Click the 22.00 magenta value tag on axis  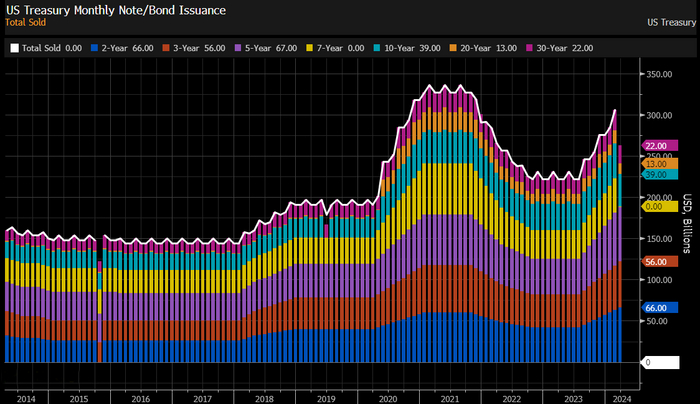[x=657, y=146]
